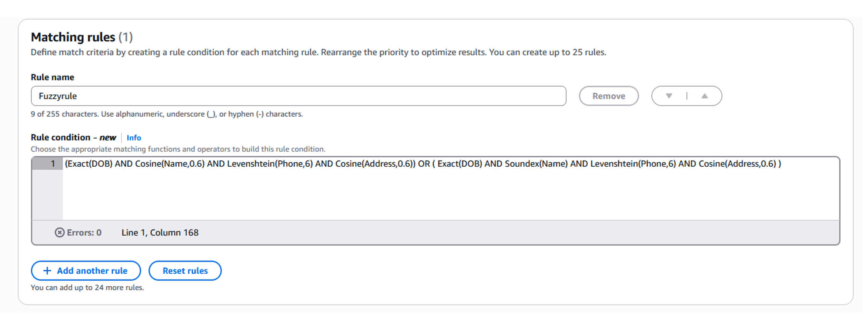Viewport: 868px width, 318px height.
Task: Place cursor on Cosine(Name,0.6) in the condition
Action: (x=169, y=164)
